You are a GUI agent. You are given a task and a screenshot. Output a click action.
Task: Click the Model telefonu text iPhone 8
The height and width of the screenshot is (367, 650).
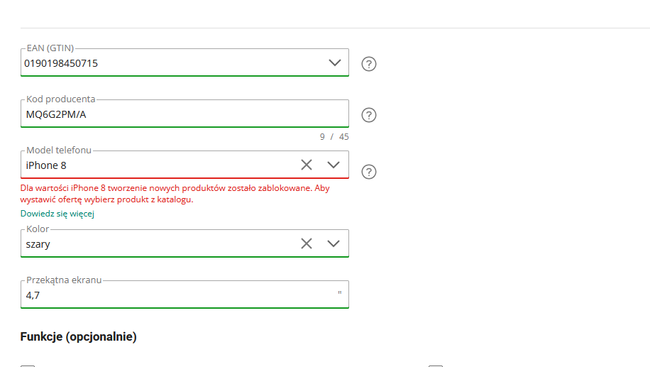[x=46, y=165]
